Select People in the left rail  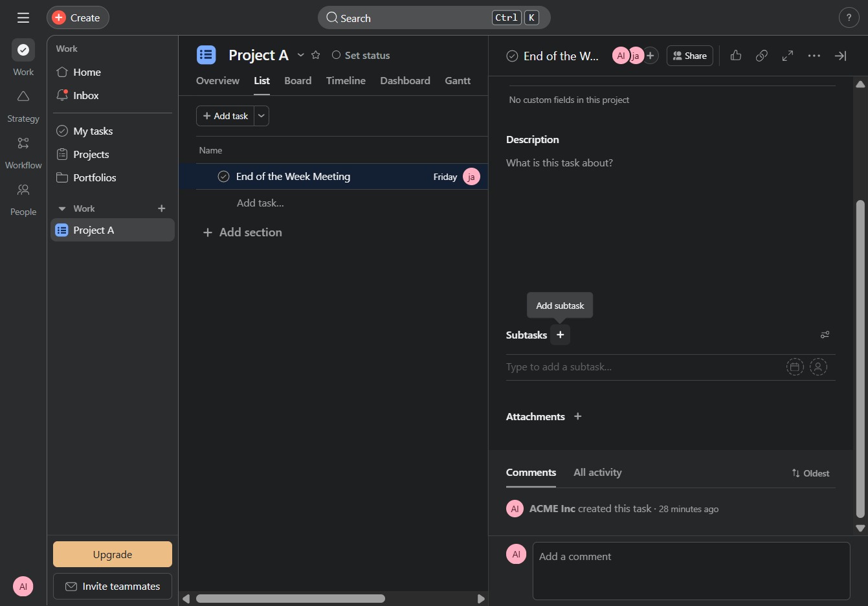23,199
